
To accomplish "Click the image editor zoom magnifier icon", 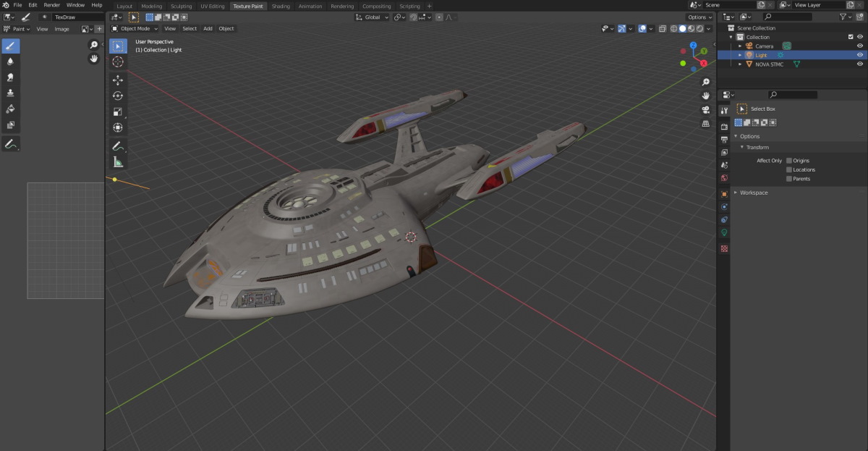I will [x=94, y=45].
